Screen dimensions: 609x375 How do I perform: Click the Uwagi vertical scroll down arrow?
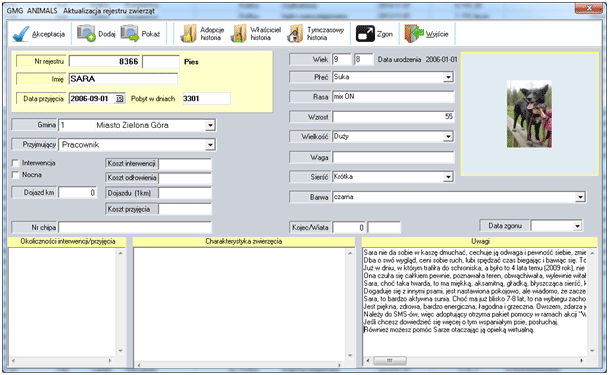coord(592,351)
